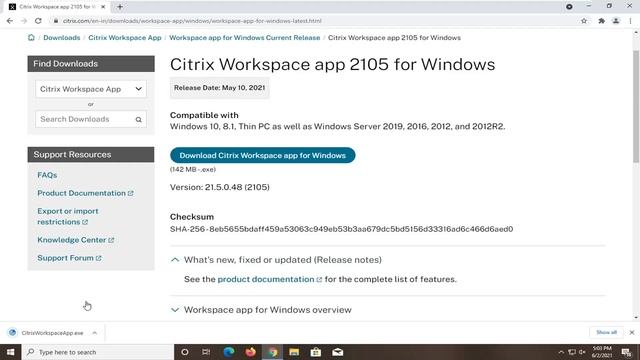Open Workspace app for Windows Current Release breadcrumb
The width and height of the screenshot is (640, 360).
(244, 38)
